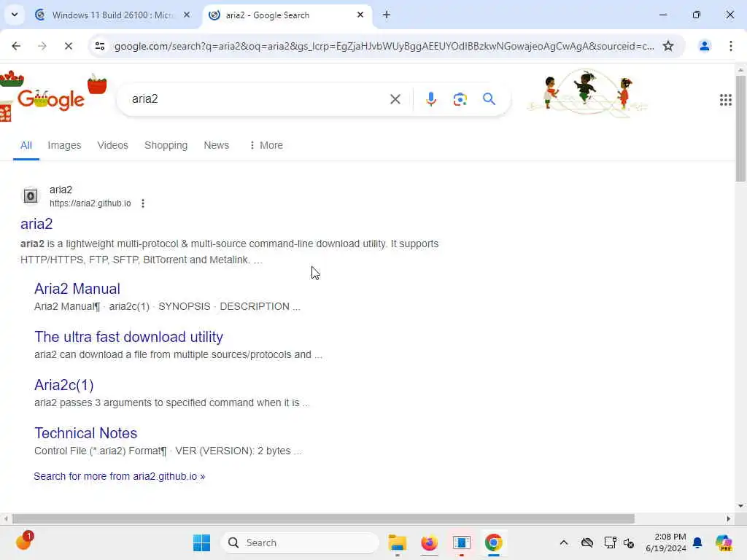
Task: Click the address bar URL
Action: point(384,46)
